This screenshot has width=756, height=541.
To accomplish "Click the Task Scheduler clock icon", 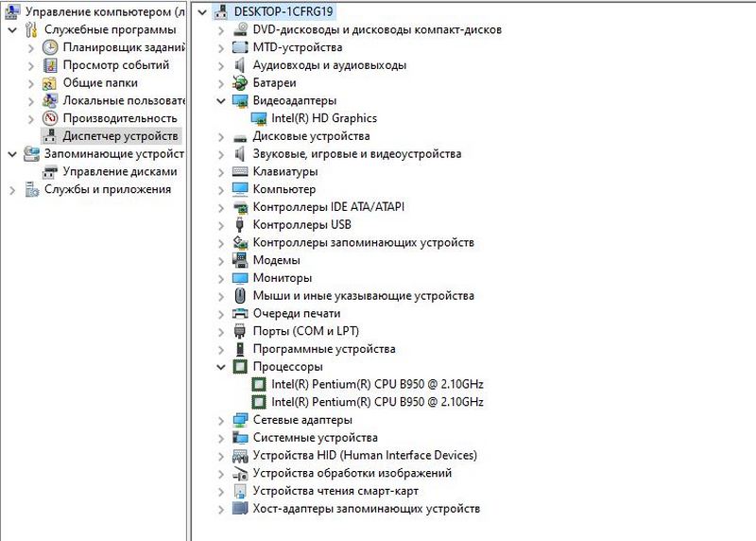I will pyautogui.click(x=50, y=47).
